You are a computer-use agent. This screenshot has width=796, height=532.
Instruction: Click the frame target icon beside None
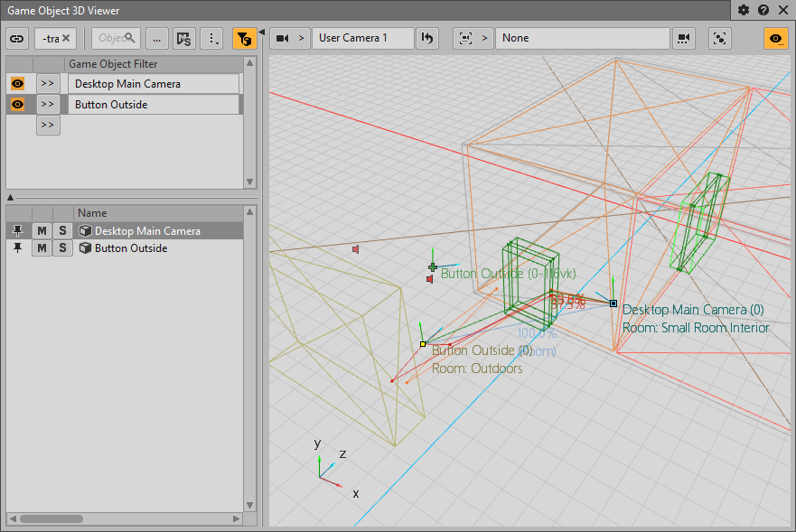click(465, 38)
